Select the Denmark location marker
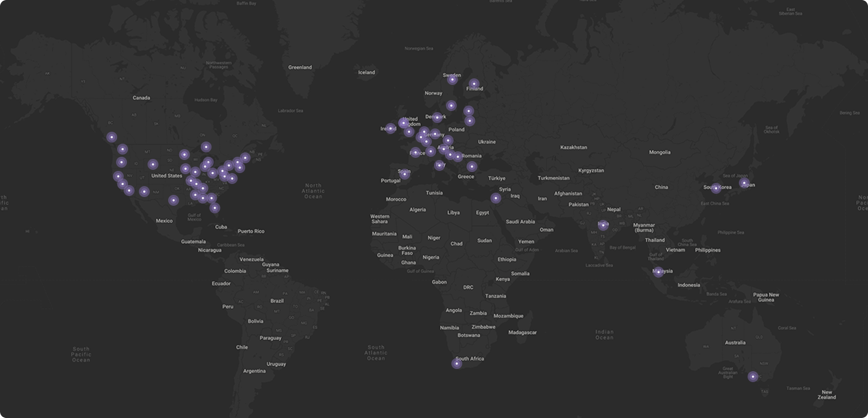Viewport: 868px width, 418px height. [x=437, y=118]
